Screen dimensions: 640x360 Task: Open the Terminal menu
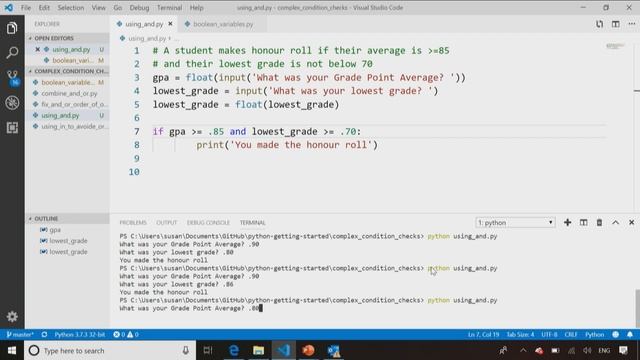[x=169, y=8]
